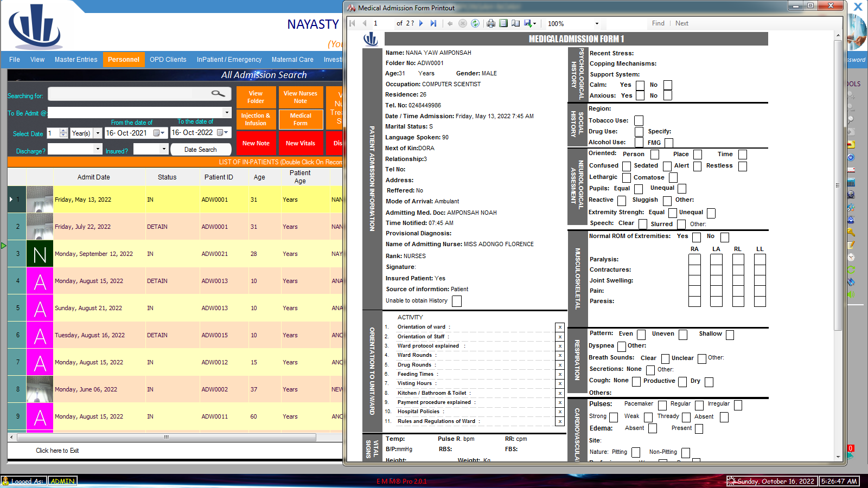Click the green refresh arrows tool icon
Viewport: 868px width, 488px height.
tap(851, 269)
